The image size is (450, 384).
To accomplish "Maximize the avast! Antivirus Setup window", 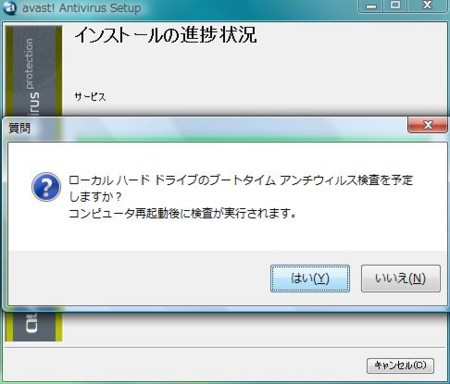I will pyautogui.click(x=395, y=6).
